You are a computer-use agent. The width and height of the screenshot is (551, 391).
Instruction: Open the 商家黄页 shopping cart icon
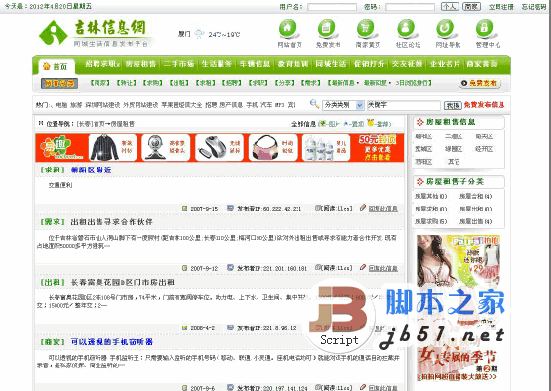(367, 29)
